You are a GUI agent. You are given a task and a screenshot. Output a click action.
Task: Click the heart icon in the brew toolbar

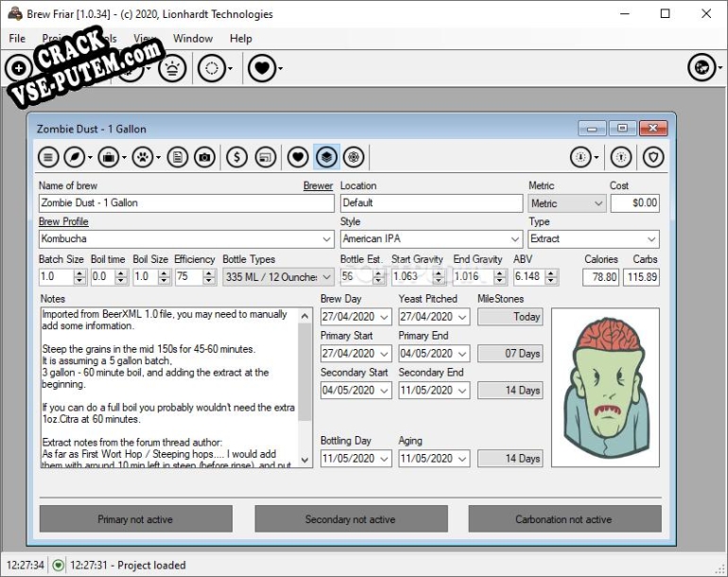298,157
